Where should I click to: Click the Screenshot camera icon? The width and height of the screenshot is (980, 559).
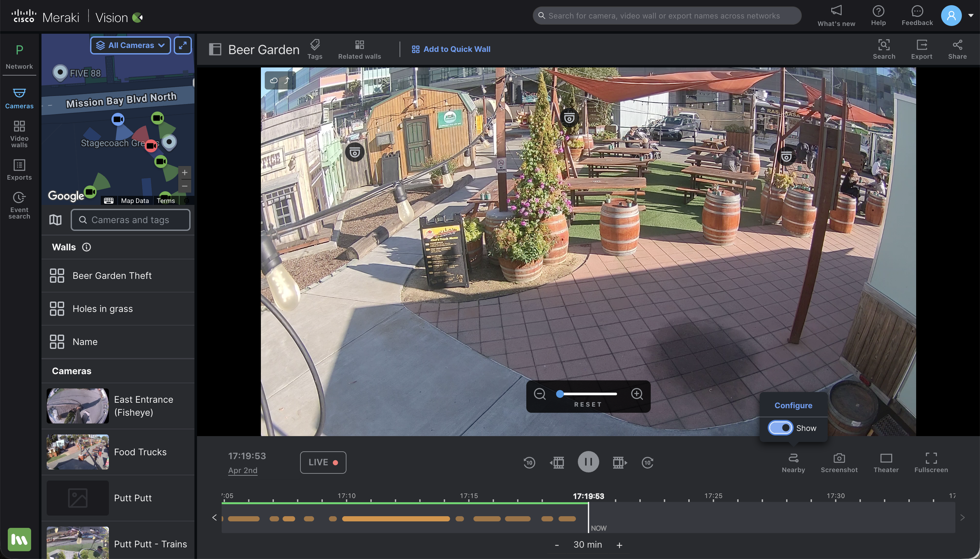pos(839,458)
